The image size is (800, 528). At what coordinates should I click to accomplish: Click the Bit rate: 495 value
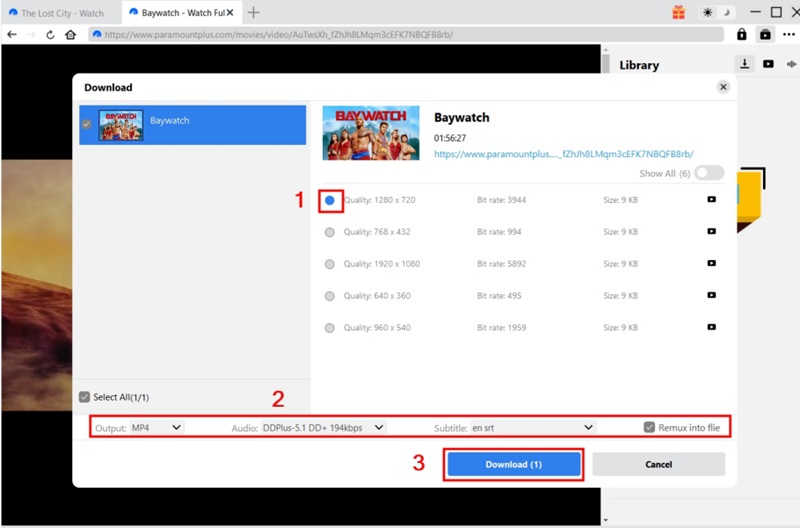tap(499, 295)
